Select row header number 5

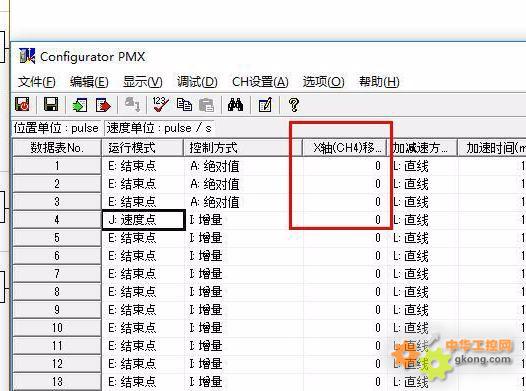(x=57, y=238)
